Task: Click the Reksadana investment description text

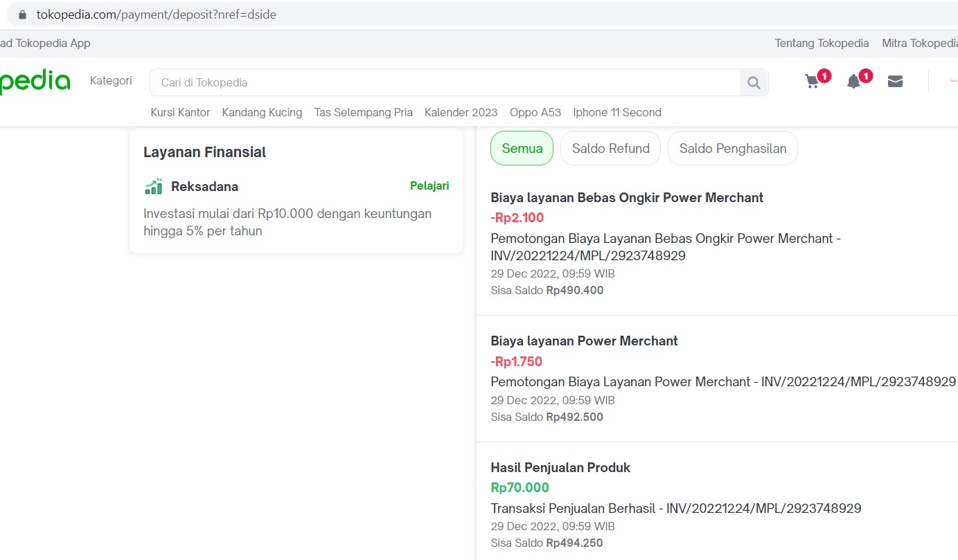Action: pyautogui.click(x=287, y=222)
